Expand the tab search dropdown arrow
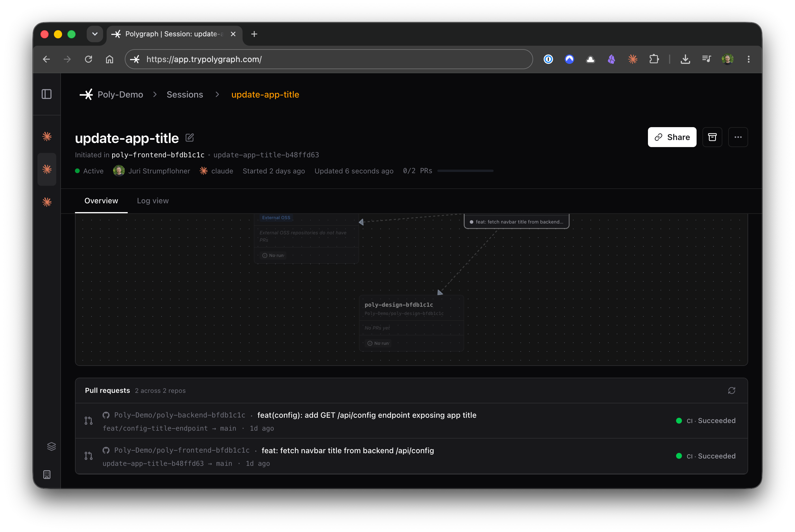Viewport: 795px width, 532px height. [x=95, y=34]
